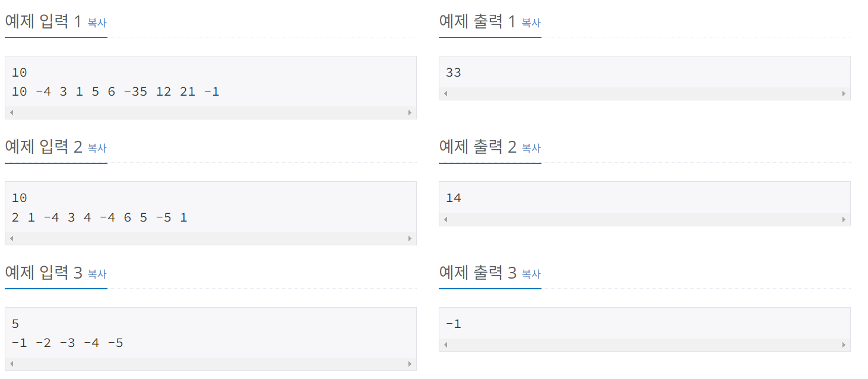Viewport: 868px width, 379px height.
Task: Select the 예제 입력 1 heading
Action: click(42, 21)
